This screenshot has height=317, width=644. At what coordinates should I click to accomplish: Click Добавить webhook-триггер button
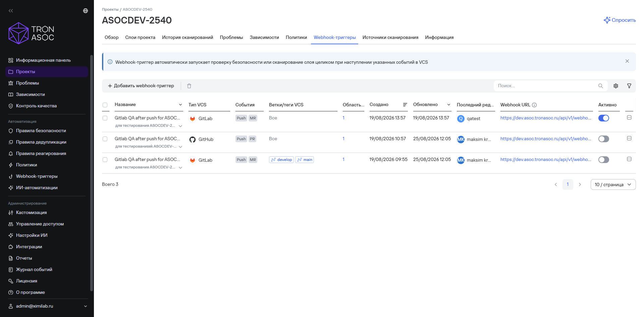click(141, 86)
